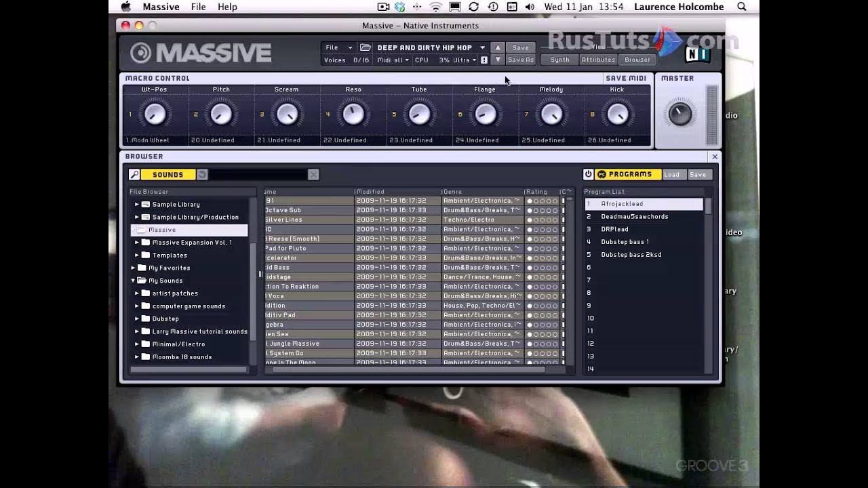Viewport: 868px width, 488px height.
Task: Close the Browser panel with X
Action: (714, 157)
